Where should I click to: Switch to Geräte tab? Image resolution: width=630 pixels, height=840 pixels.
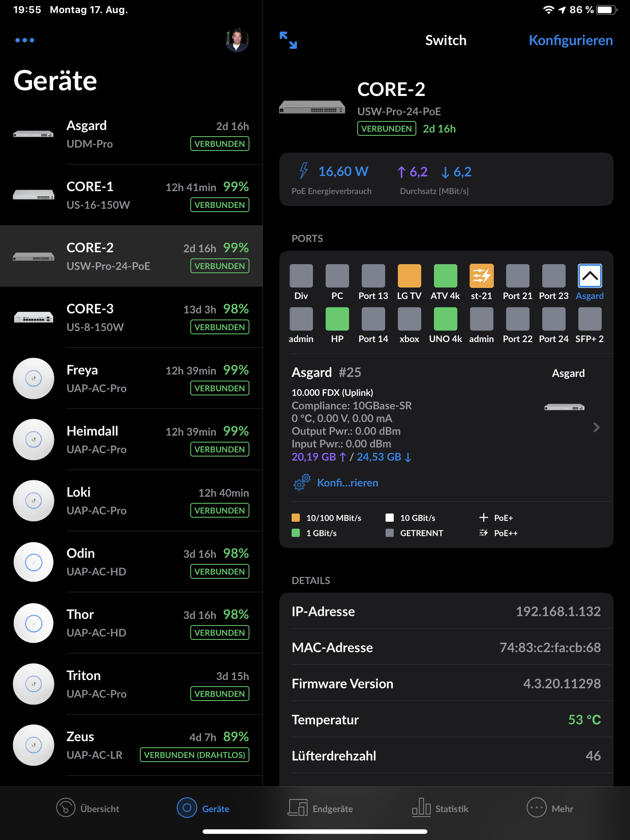[x=203, y=808]
